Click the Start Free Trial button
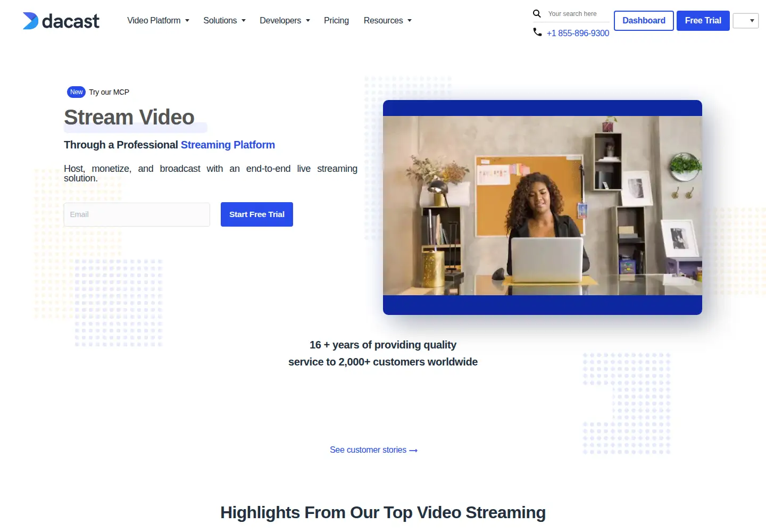 257,214
